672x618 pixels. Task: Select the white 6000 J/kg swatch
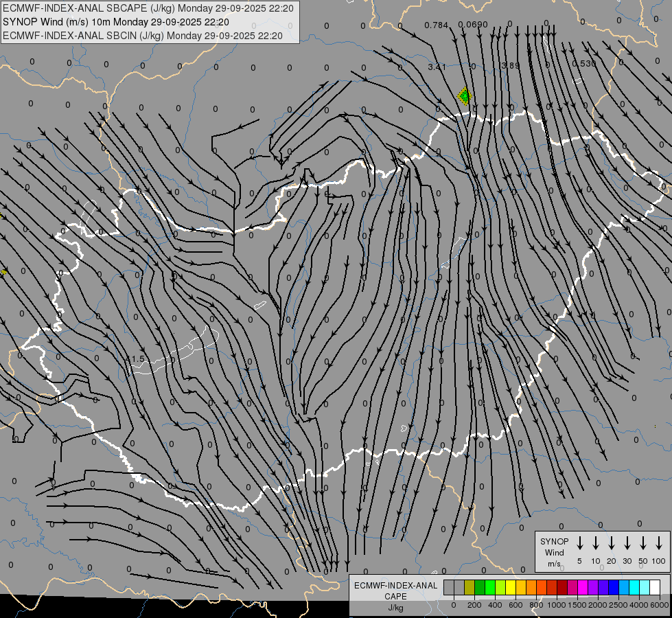coord(656,587)
